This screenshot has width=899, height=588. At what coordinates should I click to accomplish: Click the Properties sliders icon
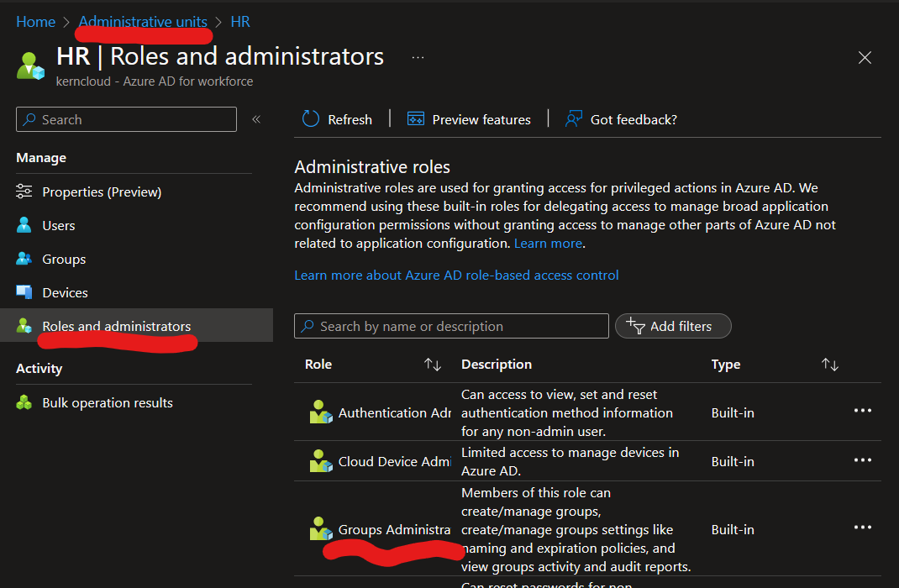[x=24, y=192]
